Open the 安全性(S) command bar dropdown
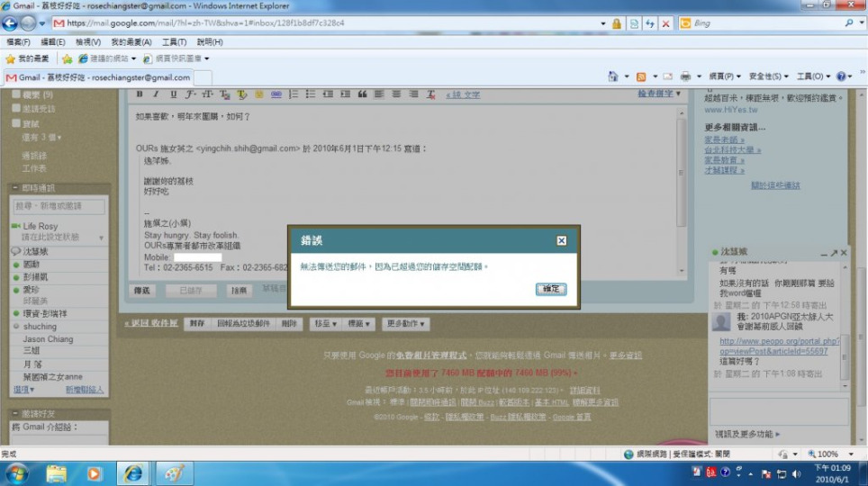Viewport: 868px width, 486px height. click(768, 76)
